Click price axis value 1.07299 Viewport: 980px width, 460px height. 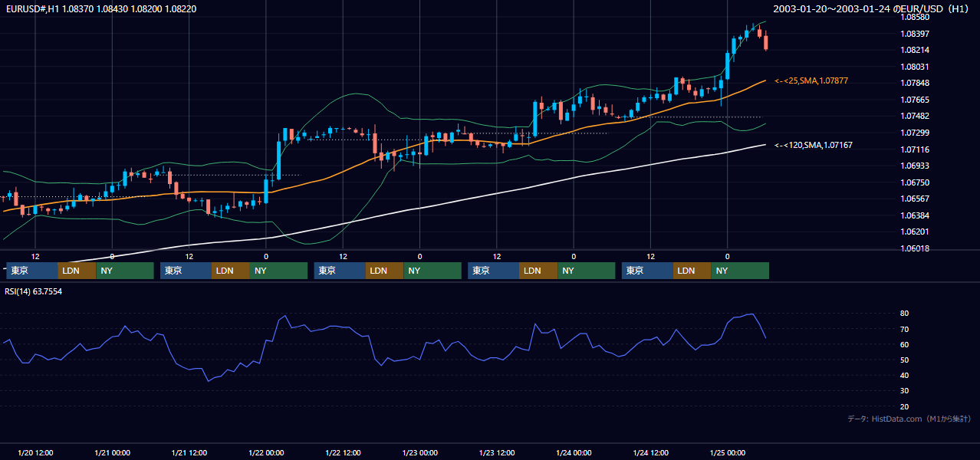[x=915, y=133]
